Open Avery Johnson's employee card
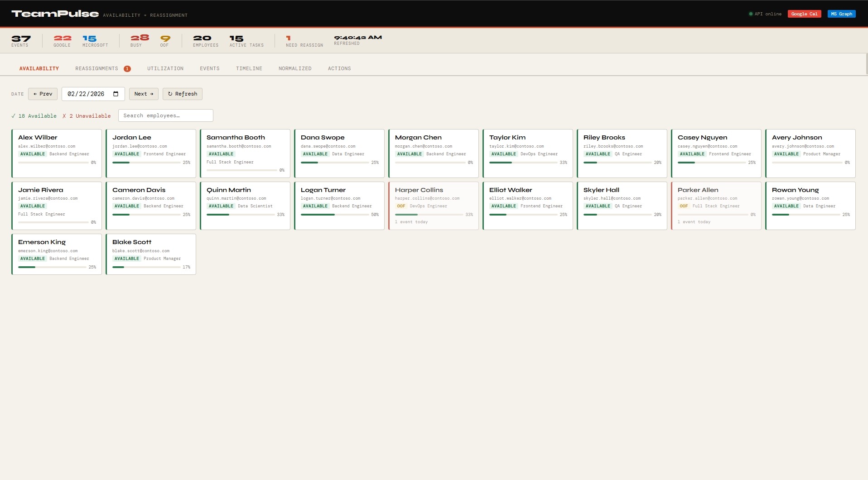The image size is (868, 480). coord(810,154)
